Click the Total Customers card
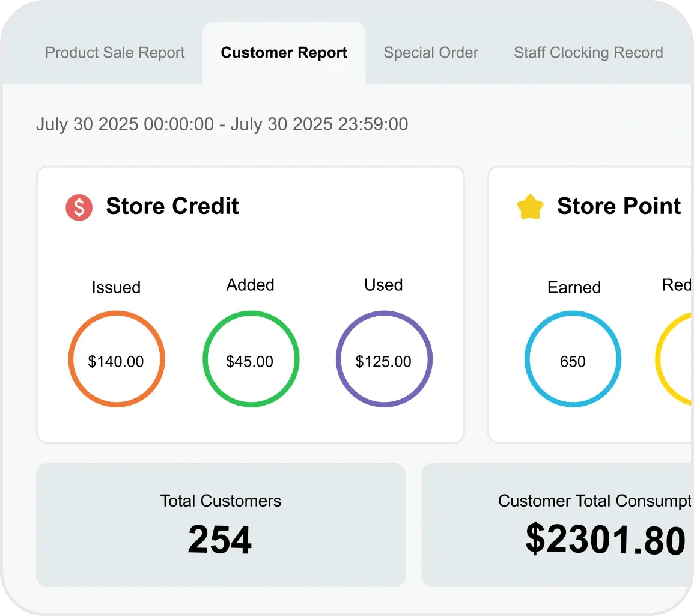The height and width of the screenshot is (616, 694). [x=221, y=524]
